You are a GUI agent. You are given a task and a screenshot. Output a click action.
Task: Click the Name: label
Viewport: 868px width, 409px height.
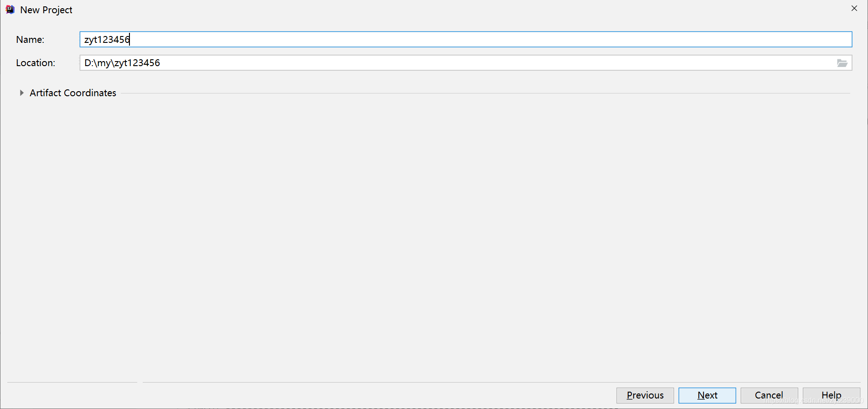pyautogui.click(x=30, y=40)
